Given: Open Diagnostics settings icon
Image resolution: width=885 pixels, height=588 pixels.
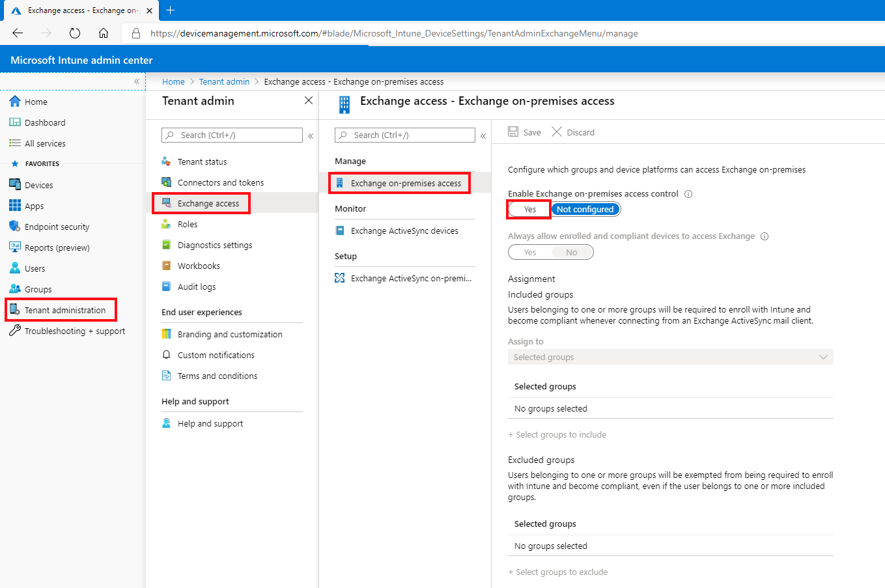Looking at the screenshot, I should (x=166, y=245).
